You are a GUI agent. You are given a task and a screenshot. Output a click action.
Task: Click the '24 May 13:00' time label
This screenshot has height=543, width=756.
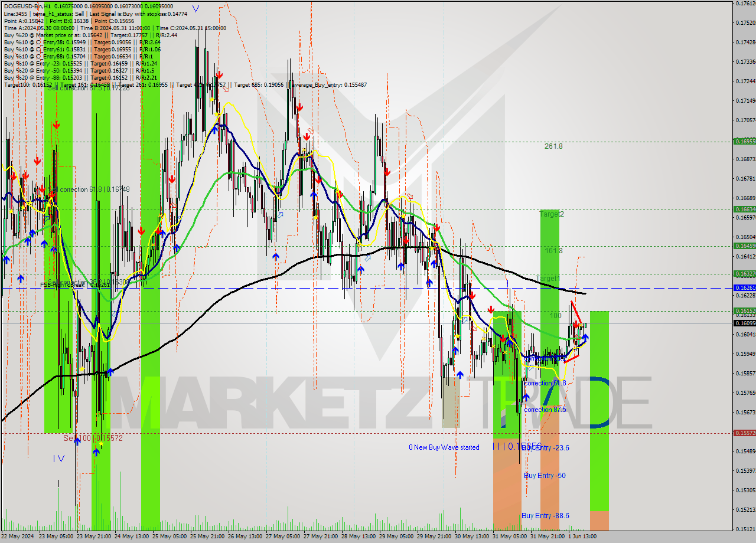pyautogui.click(x=131, y=537)
